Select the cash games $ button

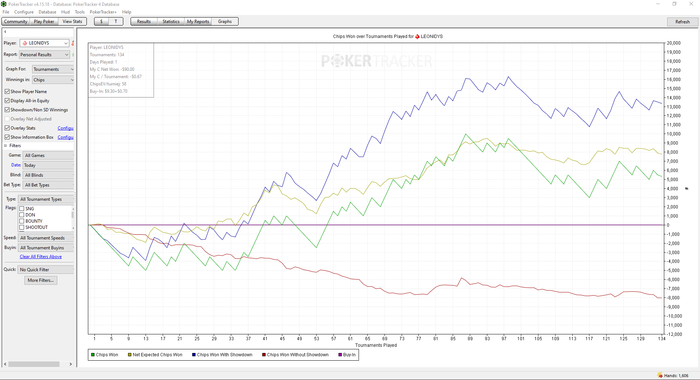101,21
